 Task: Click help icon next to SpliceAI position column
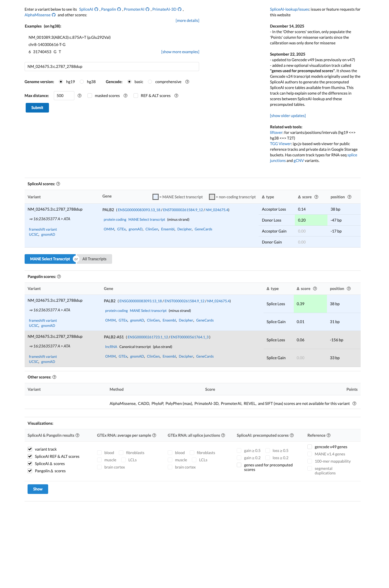click(349, 197)
